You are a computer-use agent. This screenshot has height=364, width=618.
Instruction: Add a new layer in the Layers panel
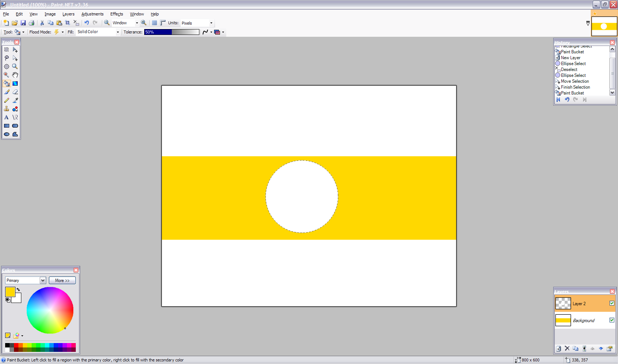[558, 348]
